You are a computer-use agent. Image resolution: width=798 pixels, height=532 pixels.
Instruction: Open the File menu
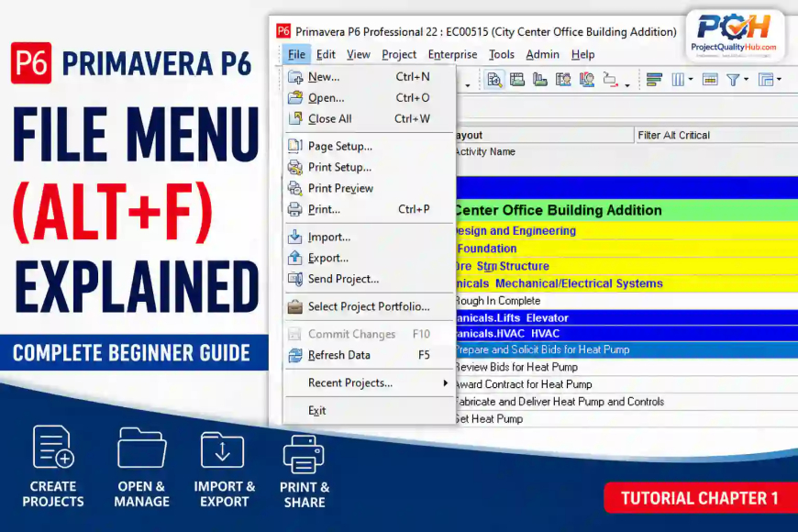coord(296,54)
